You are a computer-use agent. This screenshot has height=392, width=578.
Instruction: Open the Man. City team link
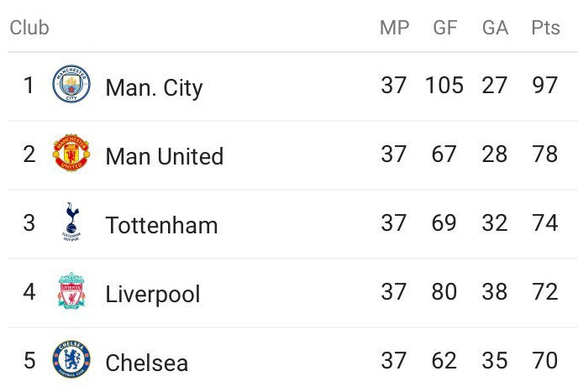[154, 88]
